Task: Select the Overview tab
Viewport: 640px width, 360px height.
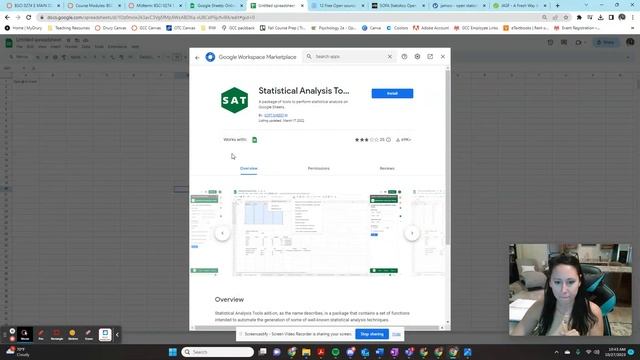Action: 249,168
